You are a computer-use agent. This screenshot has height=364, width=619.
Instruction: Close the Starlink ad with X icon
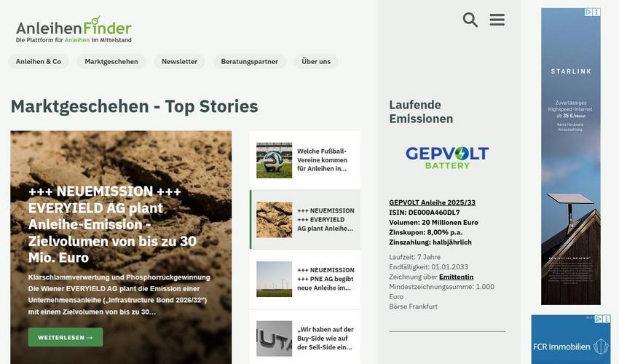coord(596,12)
